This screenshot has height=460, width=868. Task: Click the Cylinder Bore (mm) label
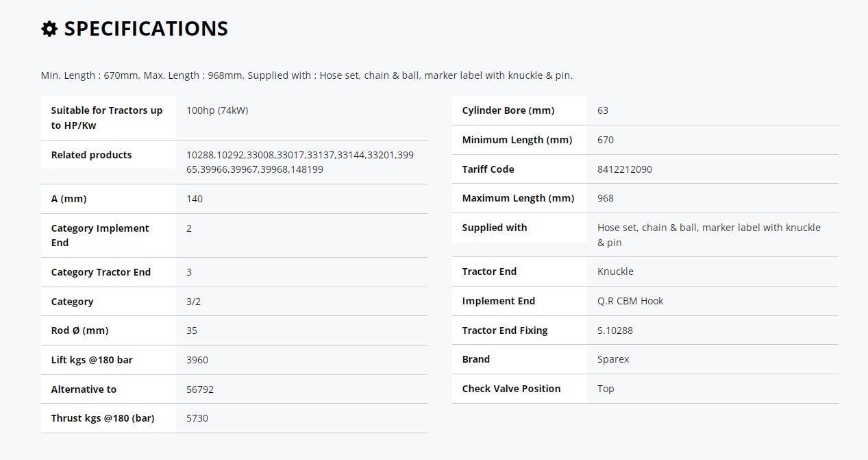pos(508,110)
